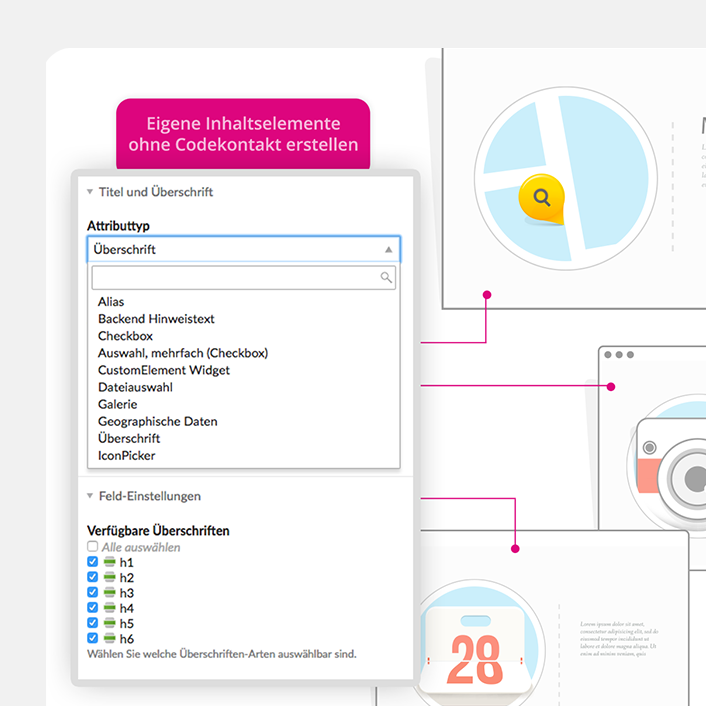Collapse the Feld-Einstellungen section

90,496
